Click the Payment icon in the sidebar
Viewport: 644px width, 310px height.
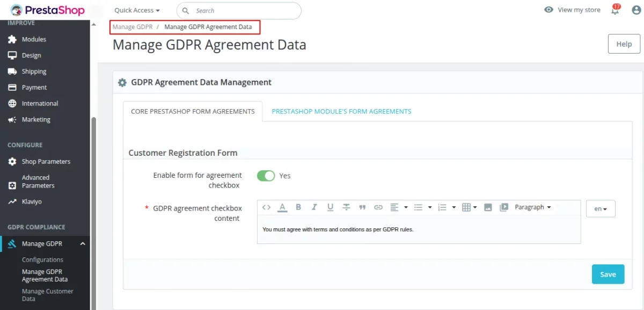click(12, 87)
